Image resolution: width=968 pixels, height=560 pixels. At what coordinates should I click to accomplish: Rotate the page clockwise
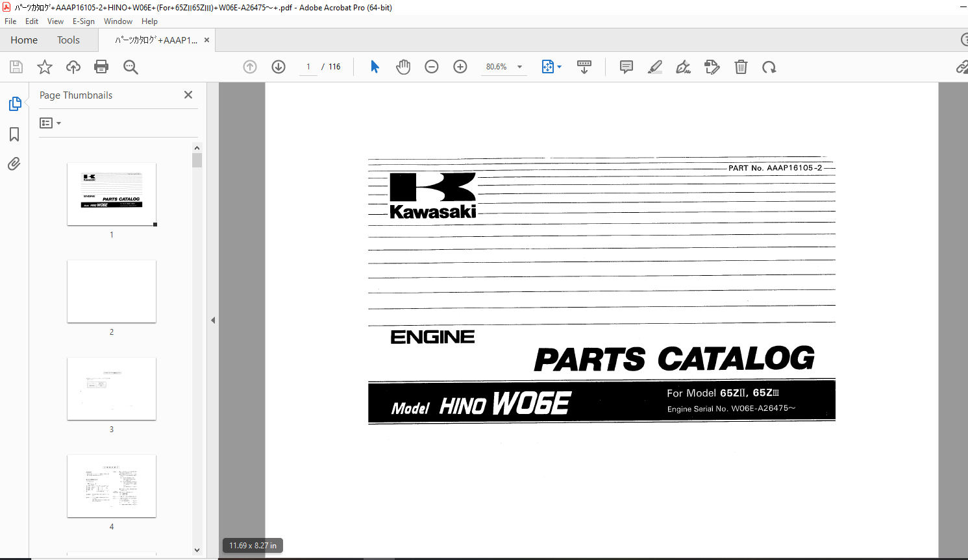click(769, 67)
